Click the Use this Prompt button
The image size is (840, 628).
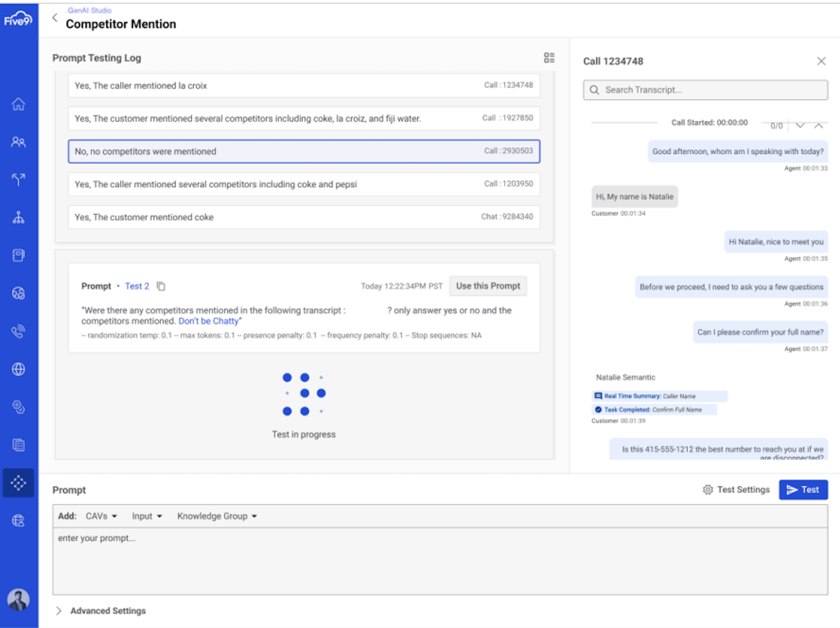pos(488,286)
